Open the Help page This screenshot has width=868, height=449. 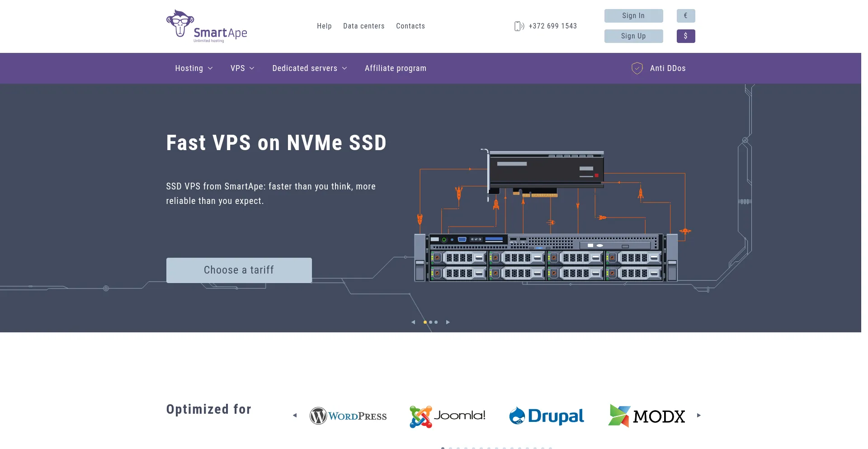[x=324, y=26]
